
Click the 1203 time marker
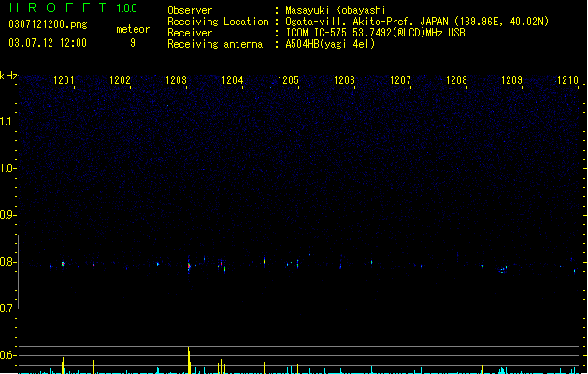point(176,79)
